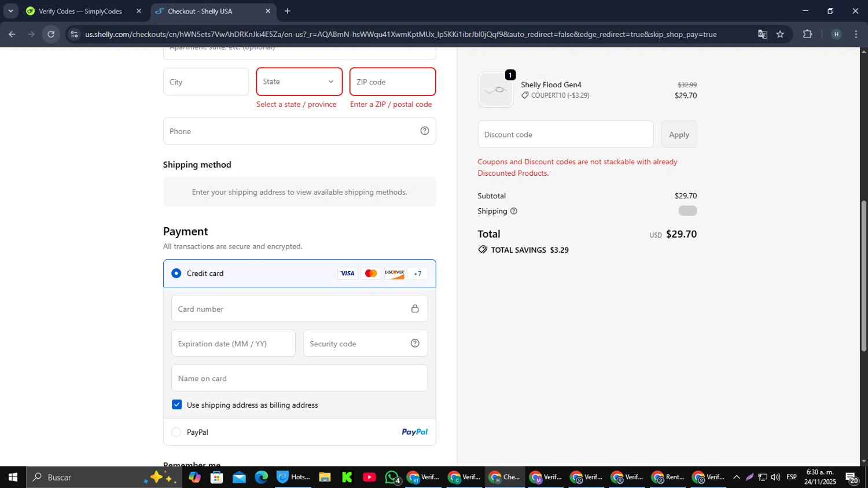Click the Mastercard logo

pos(371,273)
